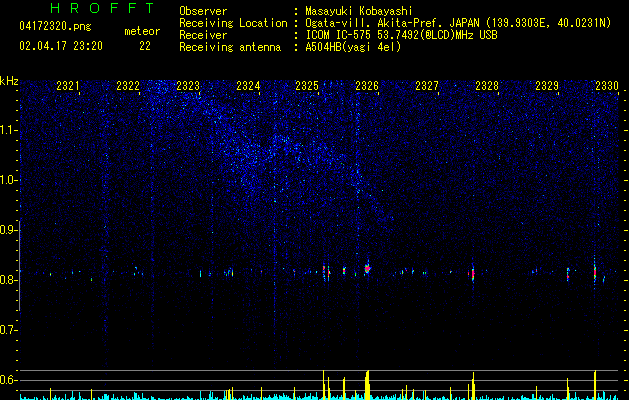Viewport: 629px width, 400px height.
Task: Click the 2330 time marker
Action: click(x=607, y=86)
